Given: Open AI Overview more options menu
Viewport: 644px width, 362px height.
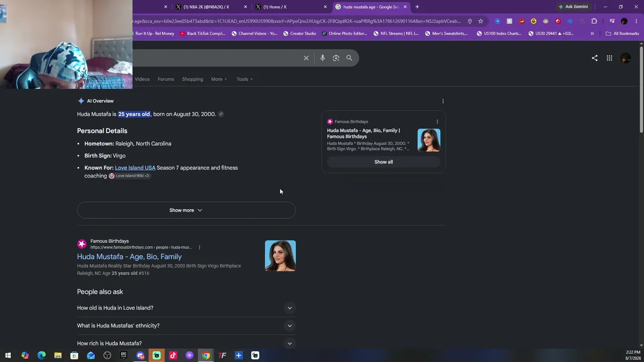Looking at the screenshot, I should click(443, 101).
